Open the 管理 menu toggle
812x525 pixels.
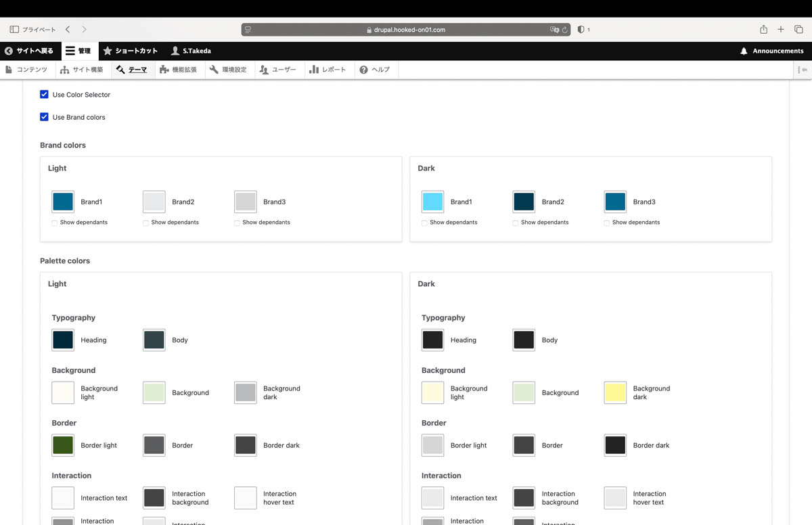click(x=78, y=51)
